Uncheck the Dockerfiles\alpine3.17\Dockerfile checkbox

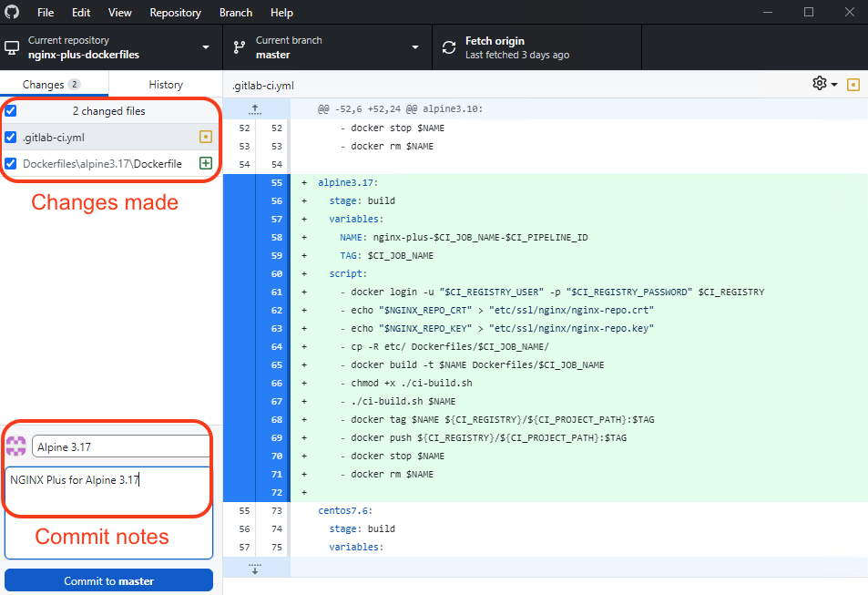[x=11, y=163]
